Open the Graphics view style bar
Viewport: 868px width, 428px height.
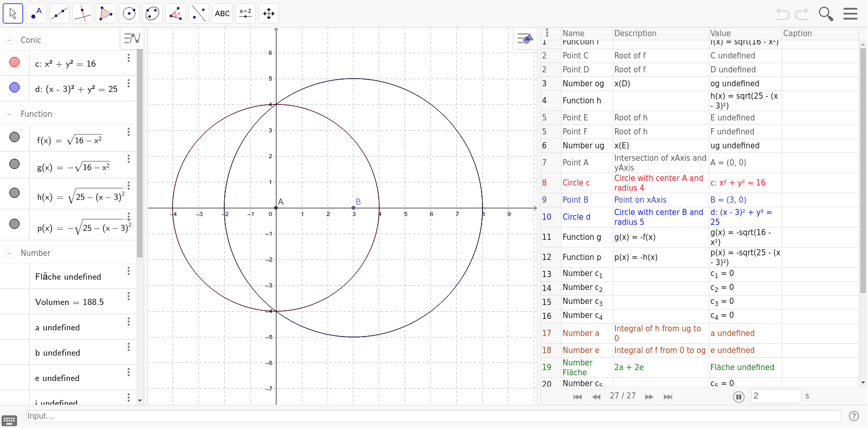525,38
